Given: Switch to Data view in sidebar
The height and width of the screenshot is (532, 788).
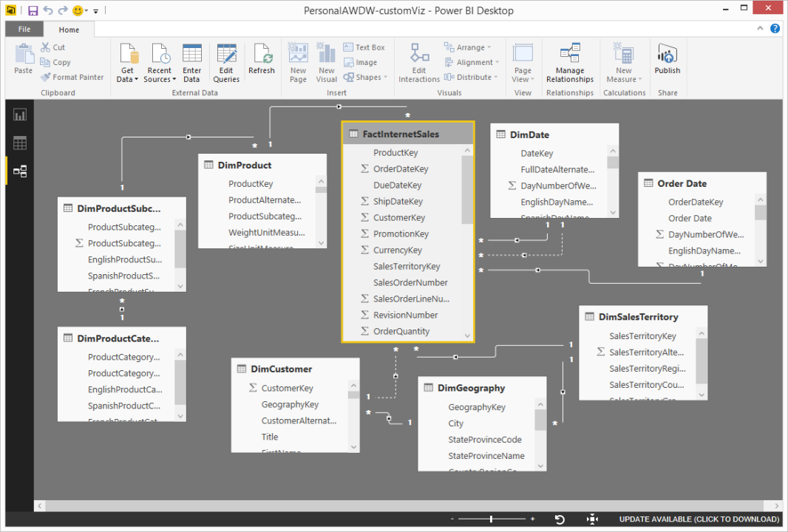Looking at the screenshot, I should 20,143.
